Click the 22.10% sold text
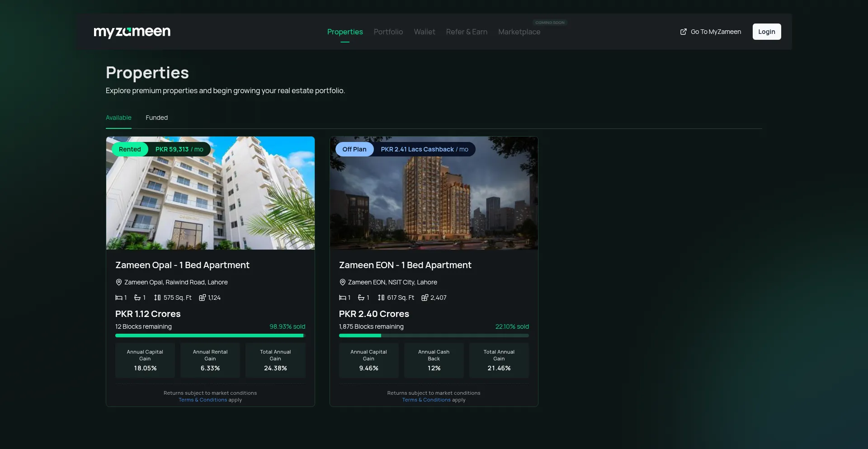The width and height of the screenshot is (868, 449). pyautogui.click(x=512, y=326)
